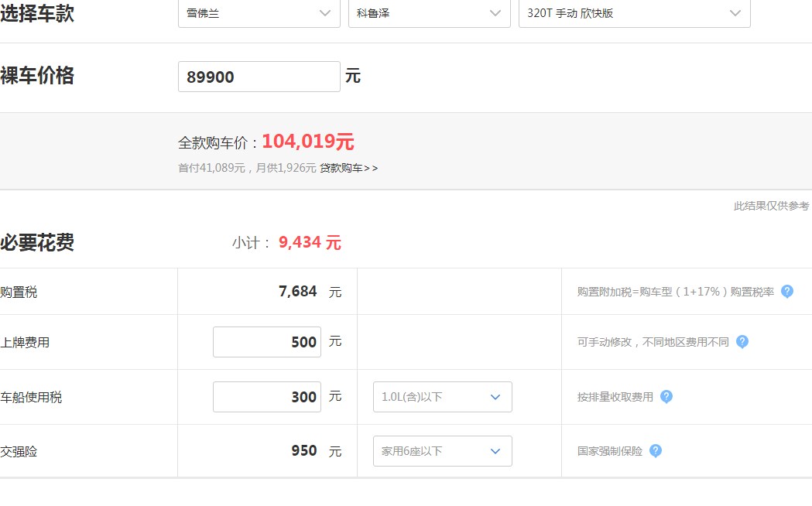
Task: Click the 车船使用税 row label
Action: click(x=31, y=398)
